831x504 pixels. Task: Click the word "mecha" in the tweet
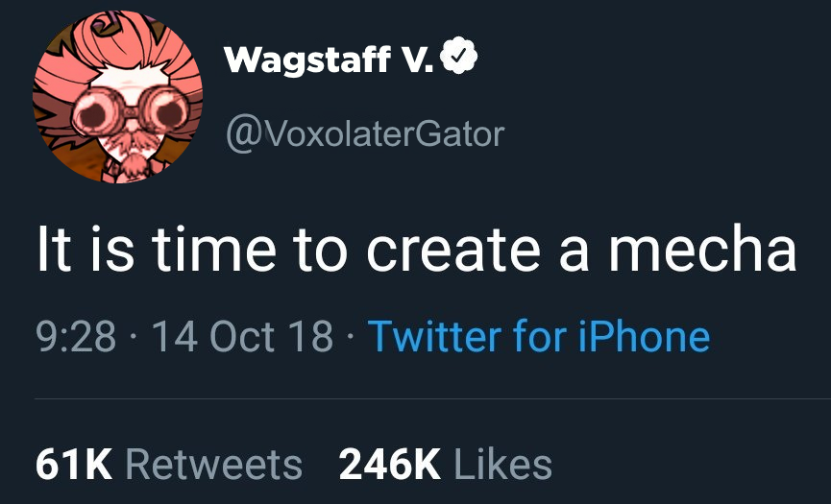[x=701, y=249]
